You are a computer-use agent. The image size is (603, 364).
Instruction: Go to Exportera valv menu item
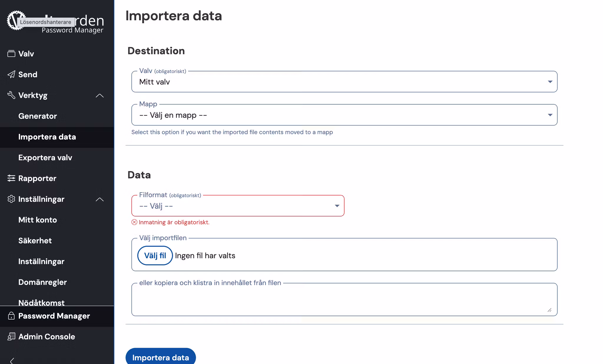pos(45,158)
